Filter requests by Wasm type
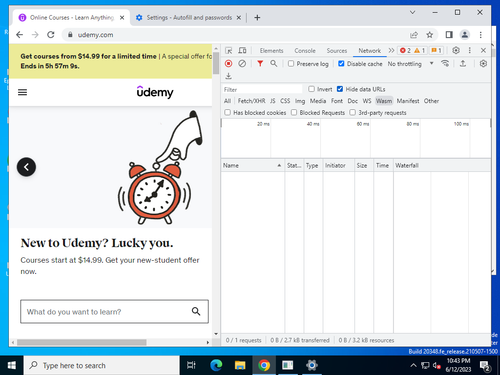500x375 pixels. [x=384, y=101]
